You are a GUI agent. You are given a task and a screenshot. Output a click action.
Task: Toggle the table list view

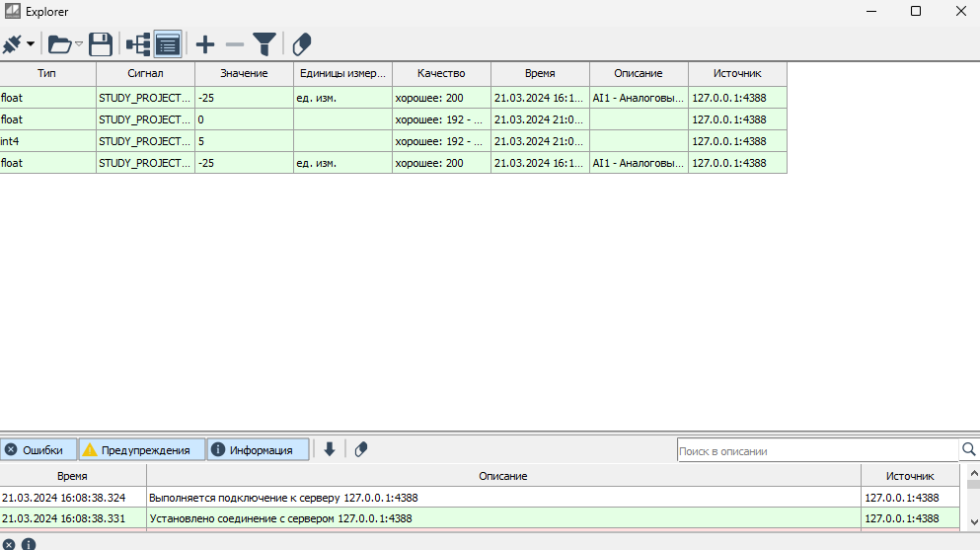pos(168,43)
